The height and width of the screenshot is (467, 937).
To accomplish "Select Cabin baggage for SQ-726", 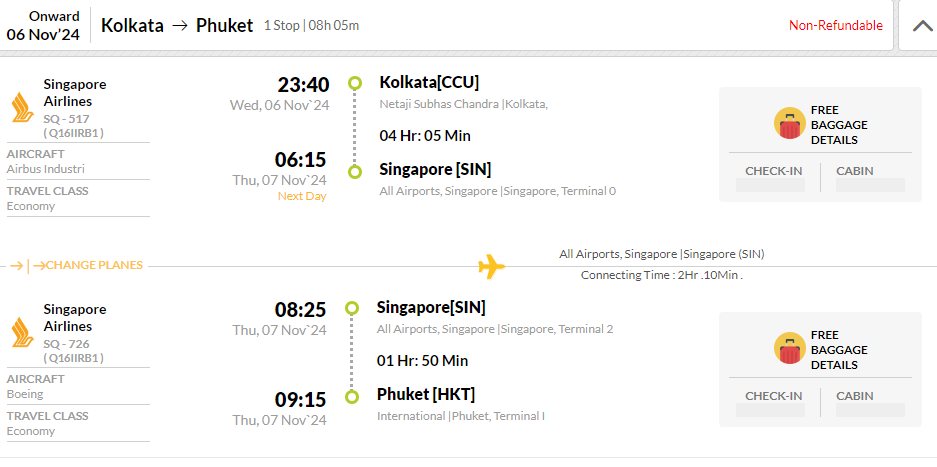I will pyautogui.click(x=870, y=402).
